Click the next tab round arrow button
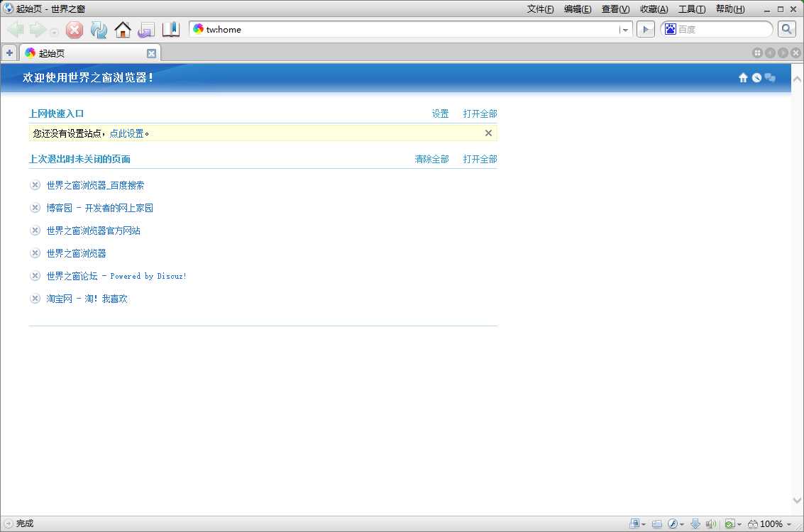This screenshot has height=532, width=804. pos(783,52)
